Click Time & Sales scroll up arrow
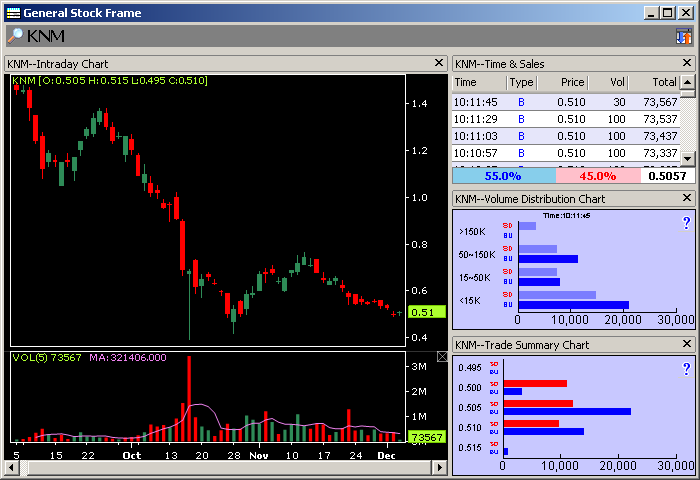Screen dimensions: 700x480 [x=688, y=82]
